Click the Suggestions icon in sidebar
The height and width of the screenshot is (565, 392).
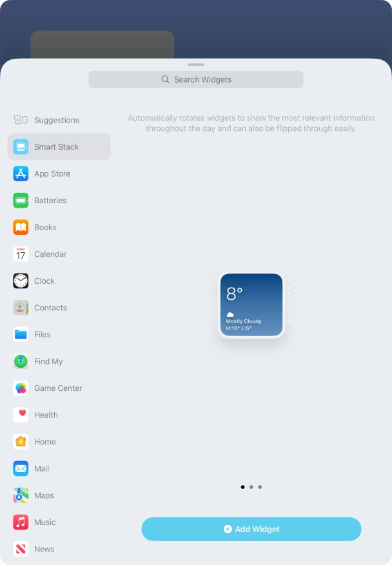(x=21, y=119)
